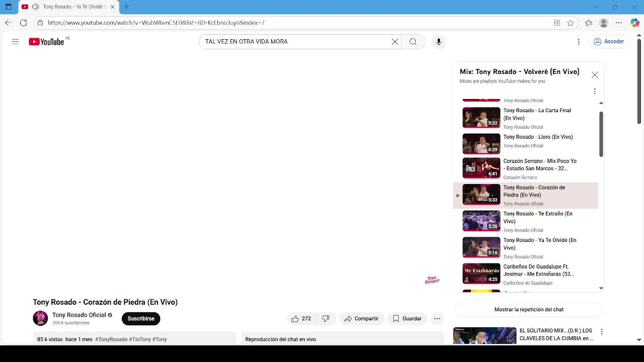Click the #TioTony hashtag link
The width and height of the screenshot is (644, 362).
point(140,339)
